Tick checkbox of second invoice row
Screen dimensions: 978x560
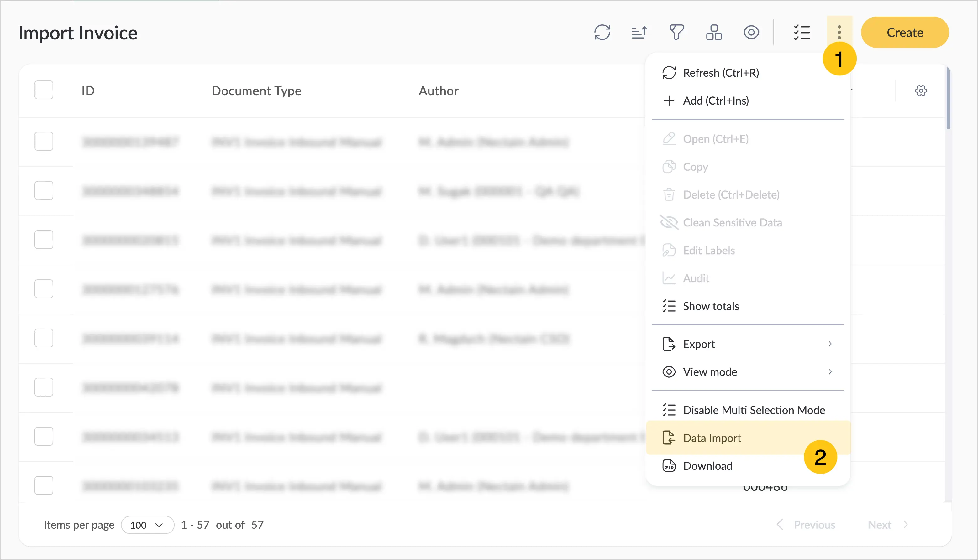44,191
